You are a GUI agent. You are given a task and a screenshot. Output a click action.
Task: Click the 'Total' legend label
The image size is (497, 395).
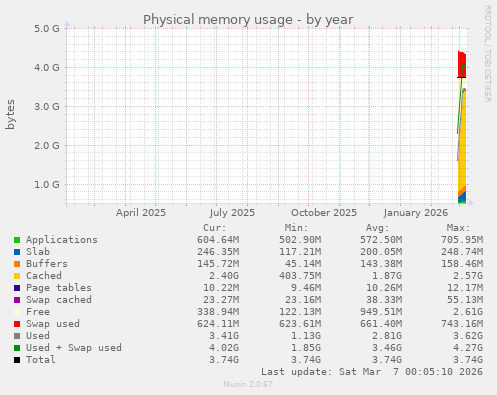tap(41, 360)
